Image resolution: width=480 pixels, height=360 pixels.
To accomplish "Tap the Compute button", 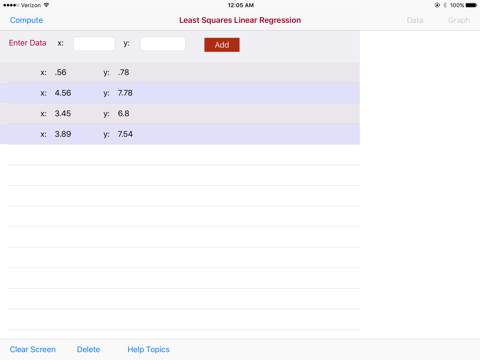I will point(26,20).
